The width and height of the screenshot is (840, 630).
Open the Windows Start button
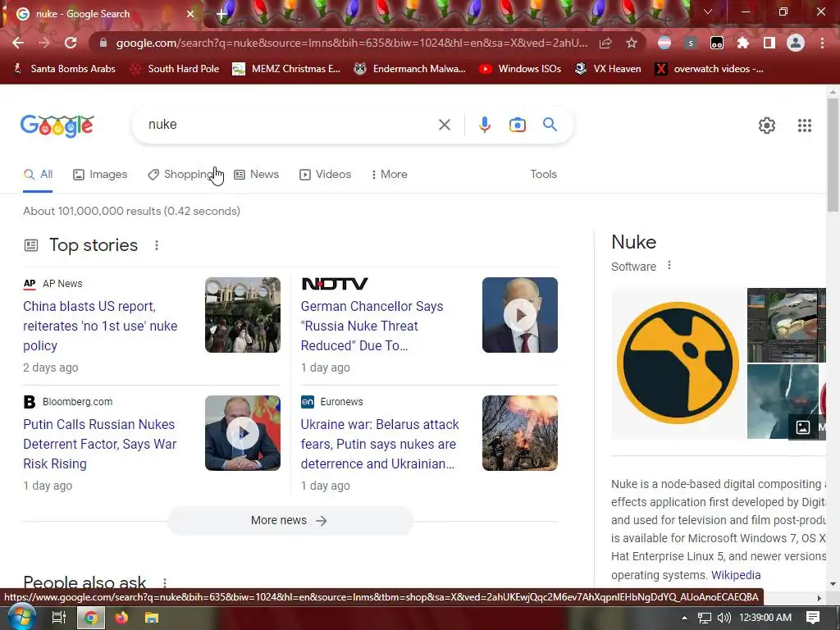click(21, 618)
